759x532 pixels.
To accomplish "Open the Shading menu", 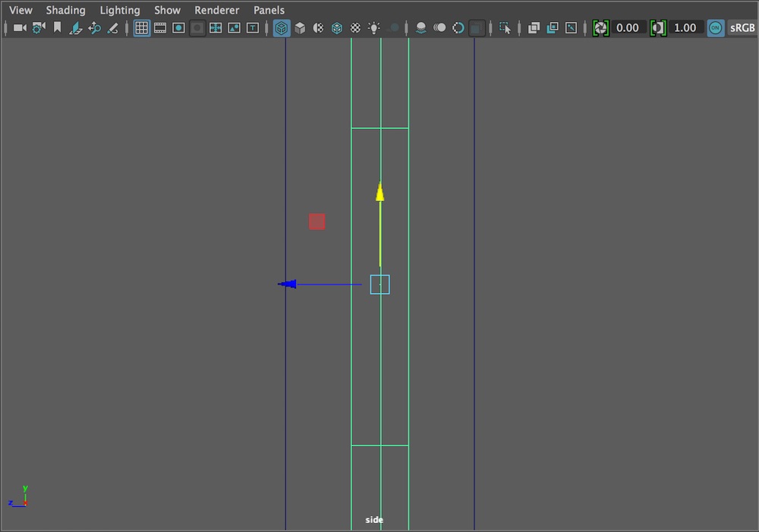I will pyautogui.click(x=65, y=10).
